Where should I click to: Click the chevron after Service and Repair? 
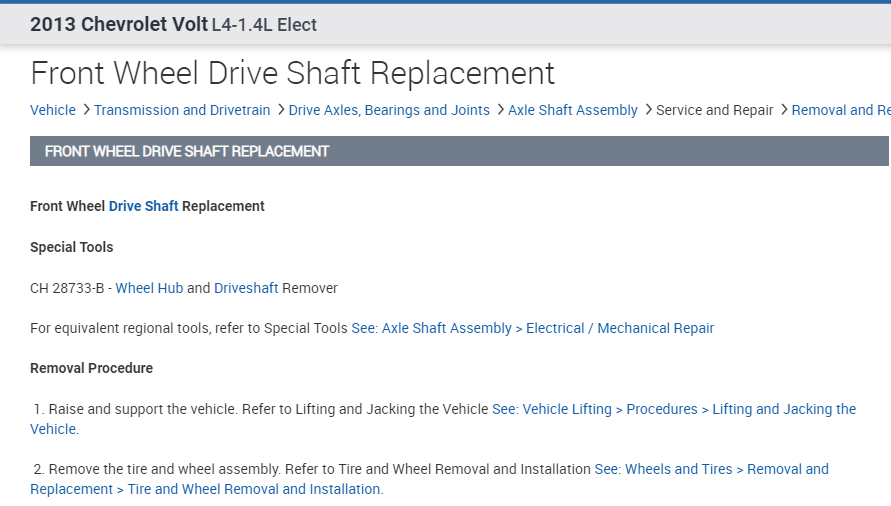click(783, 110)
